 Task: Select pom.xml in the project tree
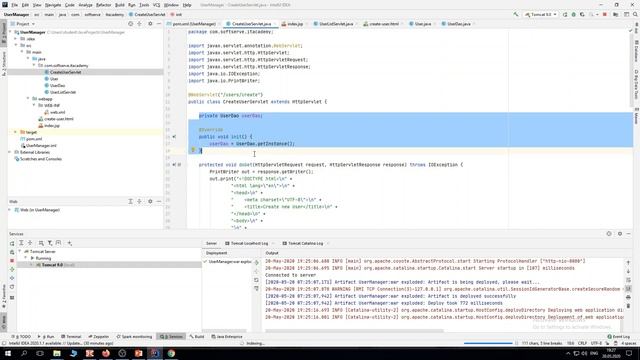[34, 139]
